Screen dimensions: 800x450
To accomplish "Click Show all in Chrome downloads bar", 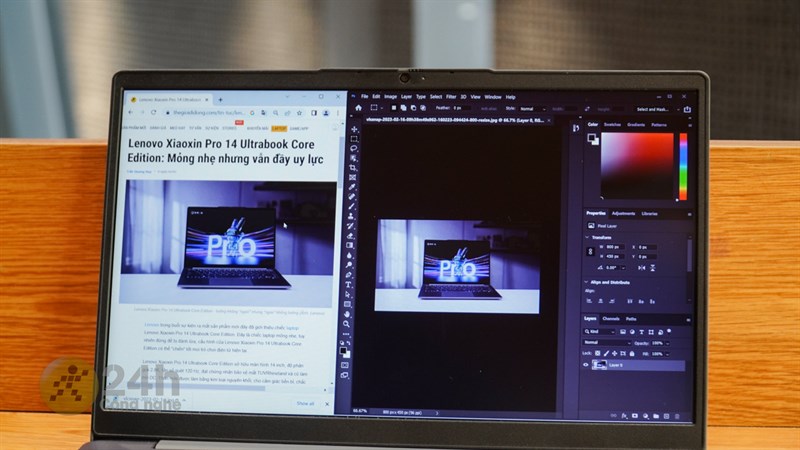I will (305, 404).
